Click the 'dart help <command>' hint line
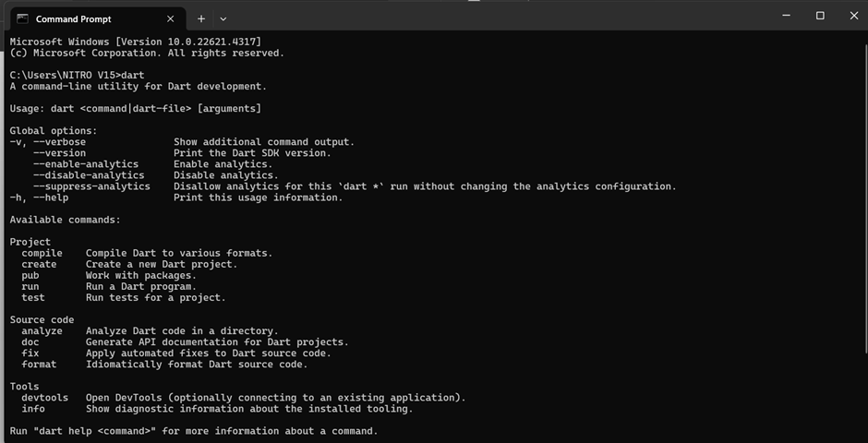868x443 pixels. [x=193, y=431]
